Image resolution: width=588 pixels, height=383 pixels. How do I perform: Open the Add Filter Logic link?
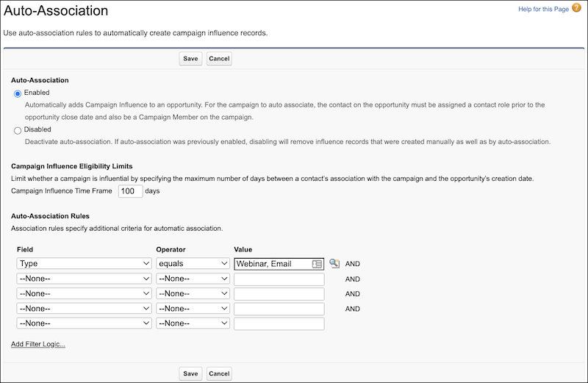[38, 344]
